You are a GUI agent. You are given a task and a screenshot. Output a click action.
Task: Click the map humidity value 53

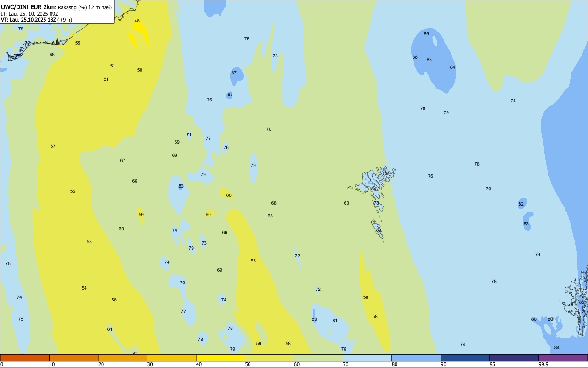click(89, 242)
